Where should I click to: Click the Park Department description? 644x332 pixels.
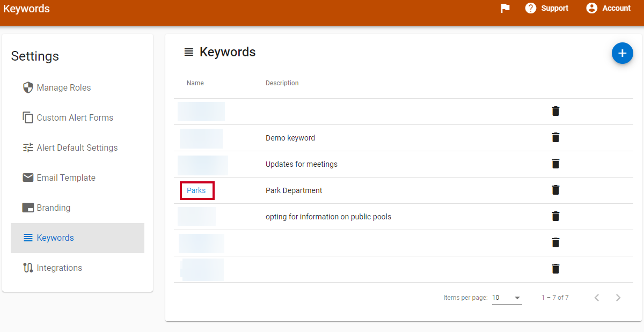pos(294,190)
